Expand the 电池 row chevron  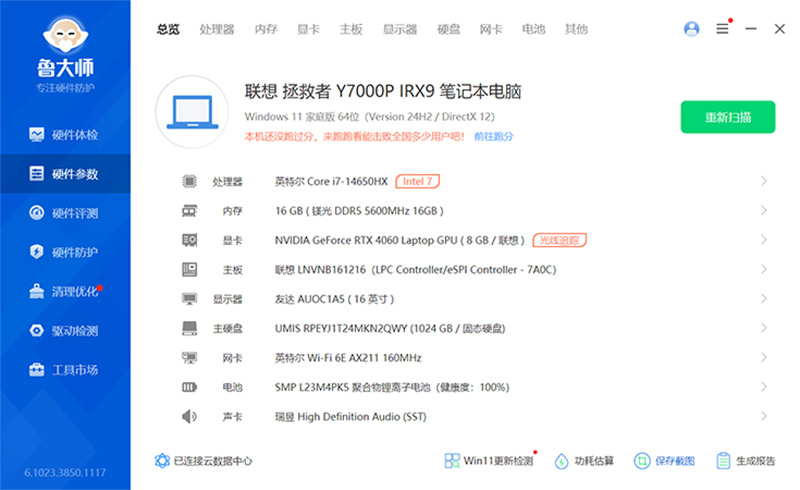coord(764,387)
